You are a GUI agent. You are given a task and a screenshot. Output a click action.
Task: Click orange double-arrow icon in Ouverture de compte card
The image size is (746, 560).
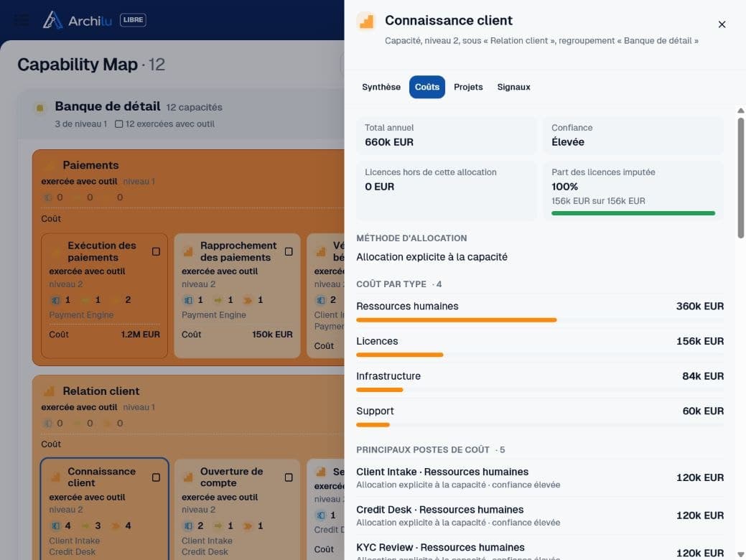point(248,526)
